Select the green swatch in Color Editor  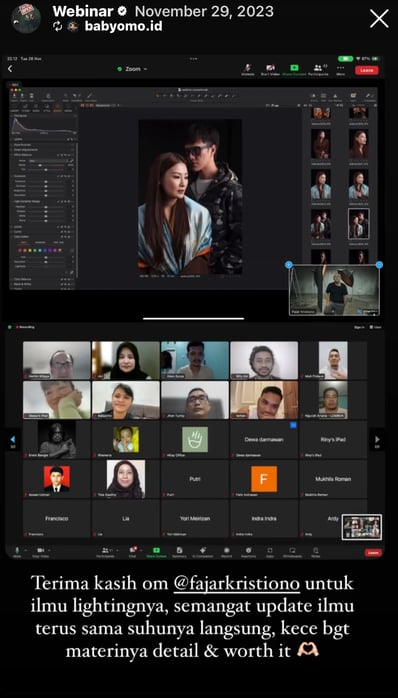point(35,250)
